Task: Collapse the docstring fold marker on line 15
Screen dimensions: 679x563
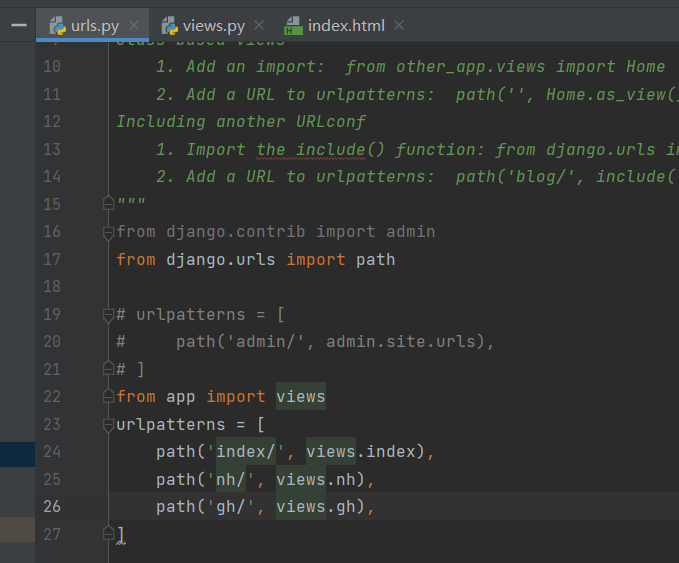Action: pos(108,203)
